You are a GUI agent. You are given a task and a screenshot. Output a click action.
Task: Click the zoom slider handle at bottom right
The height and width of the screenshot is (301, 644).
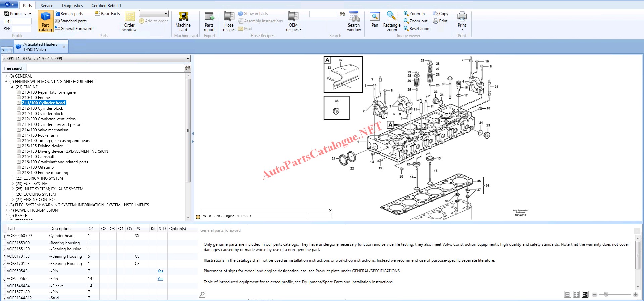click(606, 294)
